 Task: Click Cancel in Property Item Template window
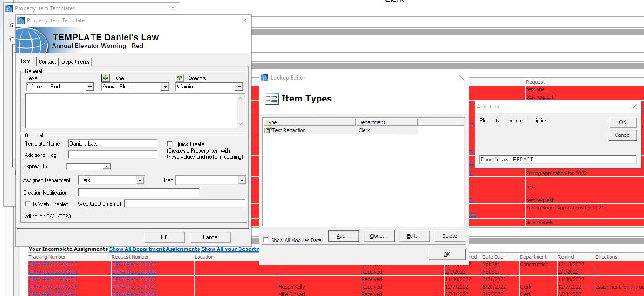[211, 237]
